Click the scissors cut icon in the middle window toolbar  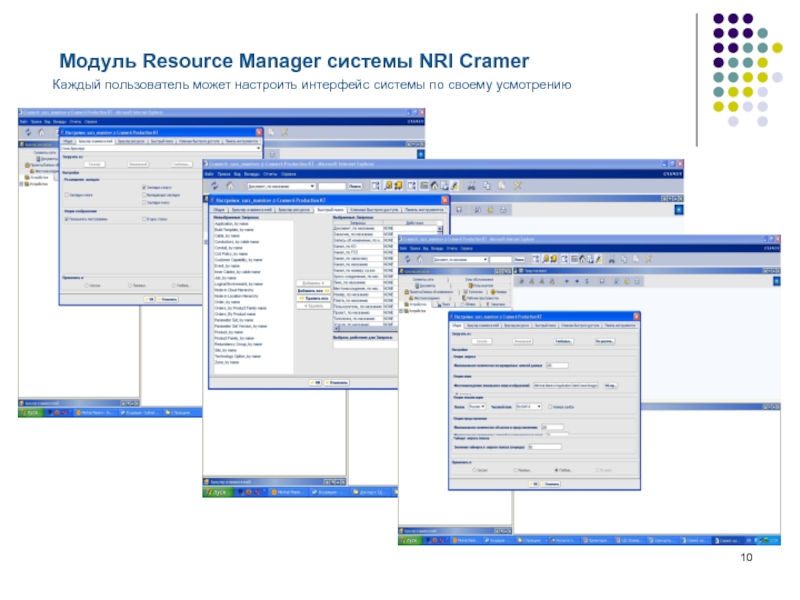471,185
